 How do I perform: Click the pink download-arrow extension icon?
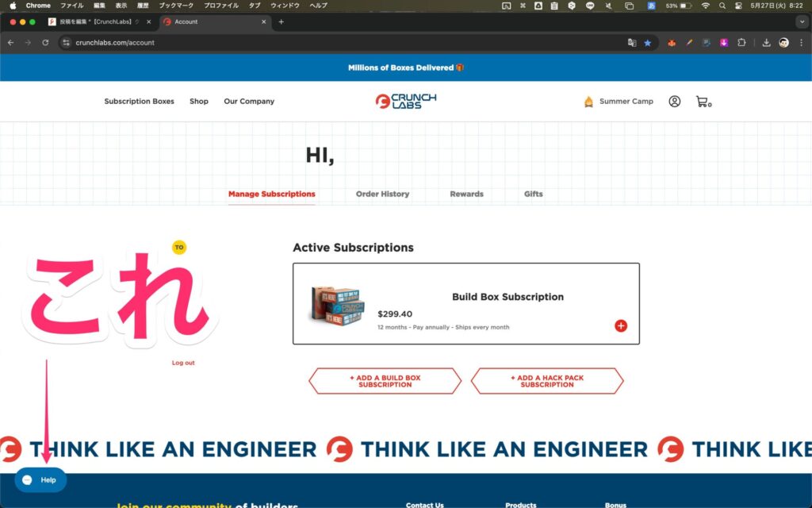pos(724,43)
